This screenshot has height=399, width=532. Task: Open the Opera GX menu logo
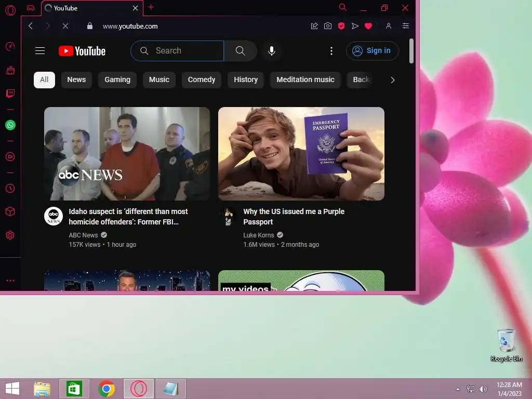[10, 10]
